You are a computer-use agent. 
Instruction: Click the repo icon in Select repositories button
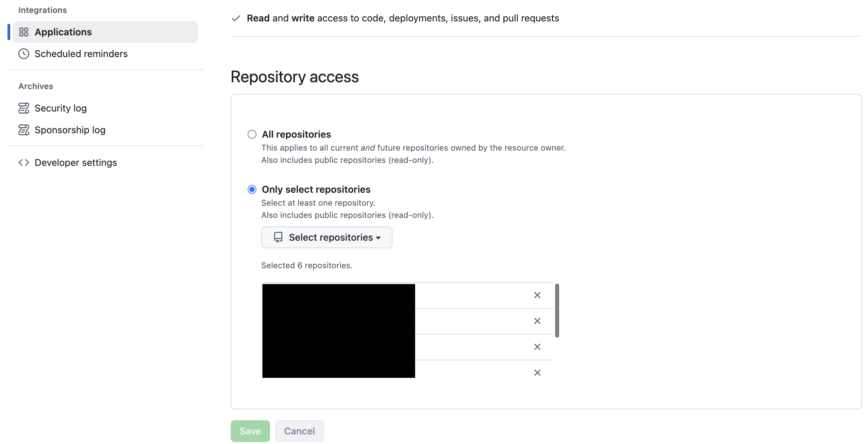[278, 237]
